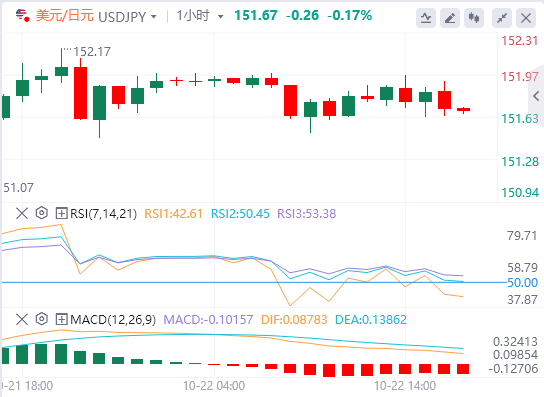Expand the right side panel chevron
This screenshot has width=544, height=397.
(x=536, y=96)
